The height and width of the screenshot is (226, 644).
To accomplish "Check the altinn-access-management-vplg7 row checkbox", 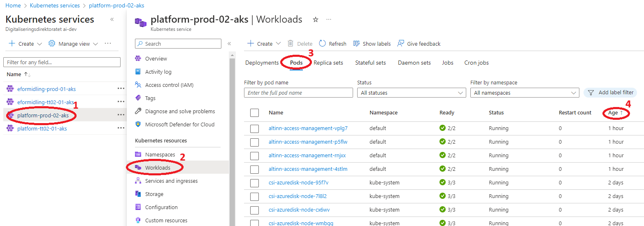I will 254,128.
